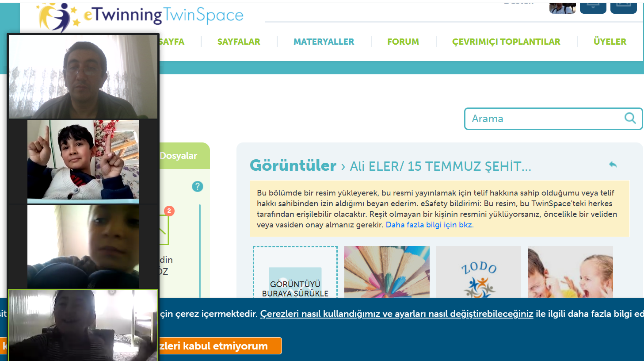Open the Görüntüler breadcrumb heading
Screen dimensions: 644x361
click(293, 165)
